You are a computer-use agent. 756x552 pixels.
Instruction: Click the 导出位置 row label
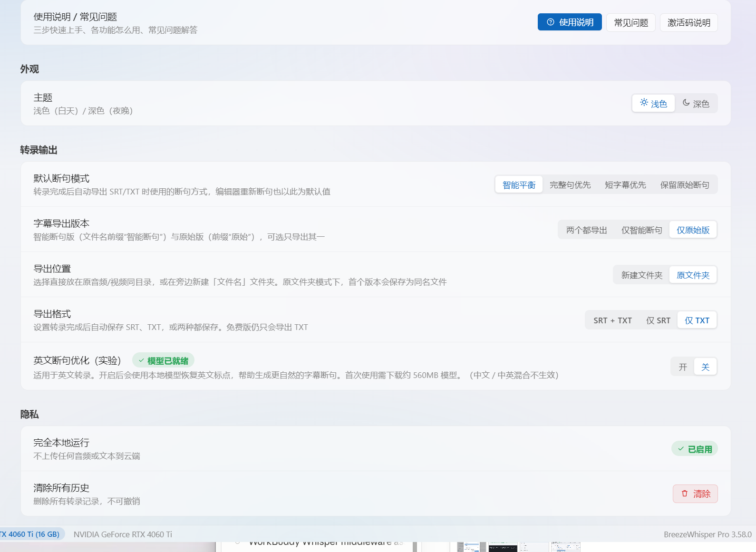point(52,269)
